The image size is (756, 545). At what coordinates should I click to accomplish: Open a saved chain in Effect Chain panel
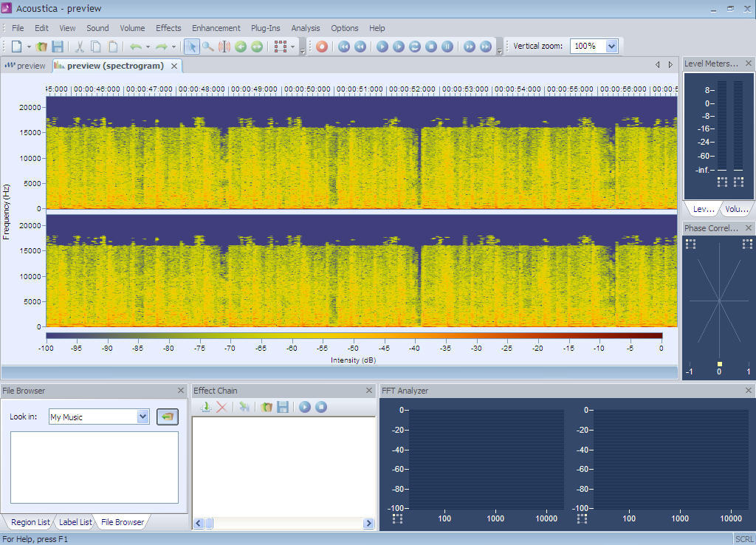tap(267, 407)
